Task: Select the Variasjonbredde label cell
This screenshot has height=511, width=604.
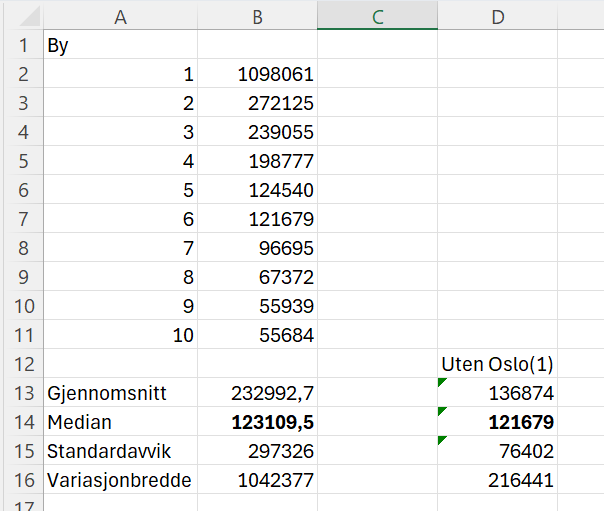Action: pyautogui.click(x=120, y=480)
